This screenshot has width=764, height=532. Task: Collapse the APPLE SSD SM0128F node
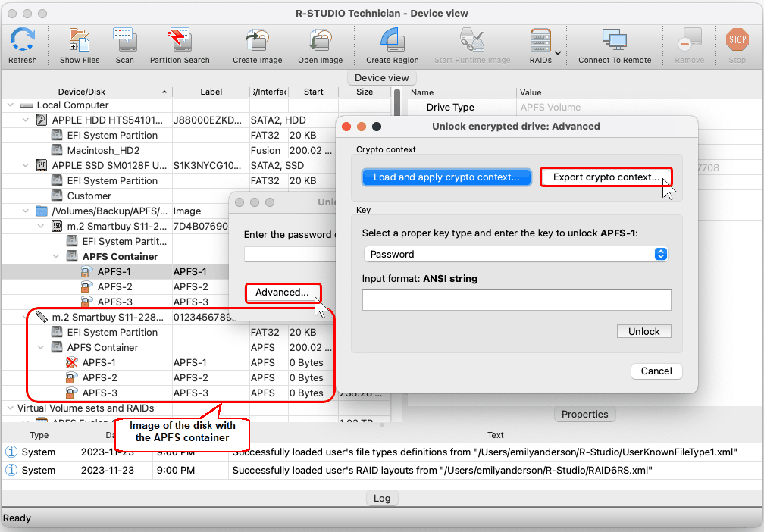pyautogui.click(x=26, y=165)
